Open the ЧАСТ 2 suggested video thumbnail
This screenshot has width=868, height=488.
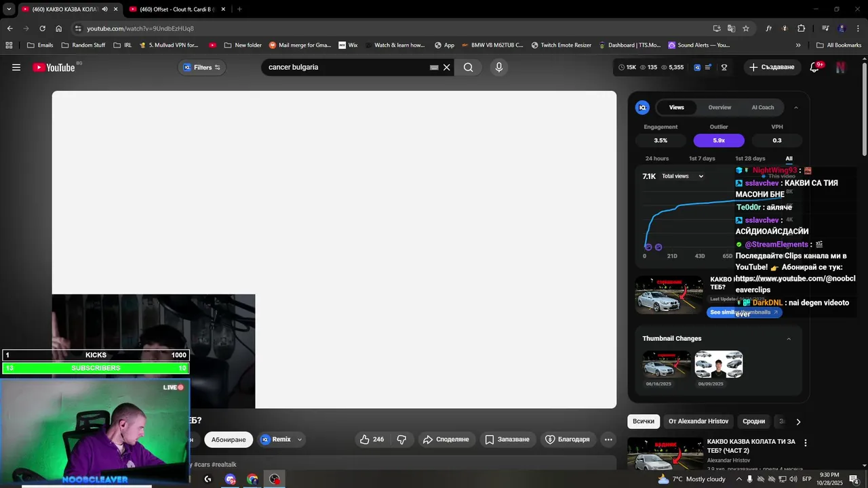pyautogui.click(x=665, y=453)
